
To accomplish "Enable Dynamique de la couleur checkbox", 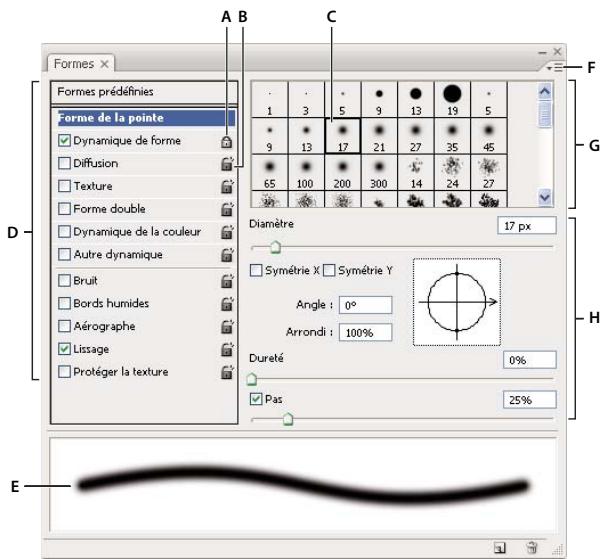I will [x=64, y=232].
